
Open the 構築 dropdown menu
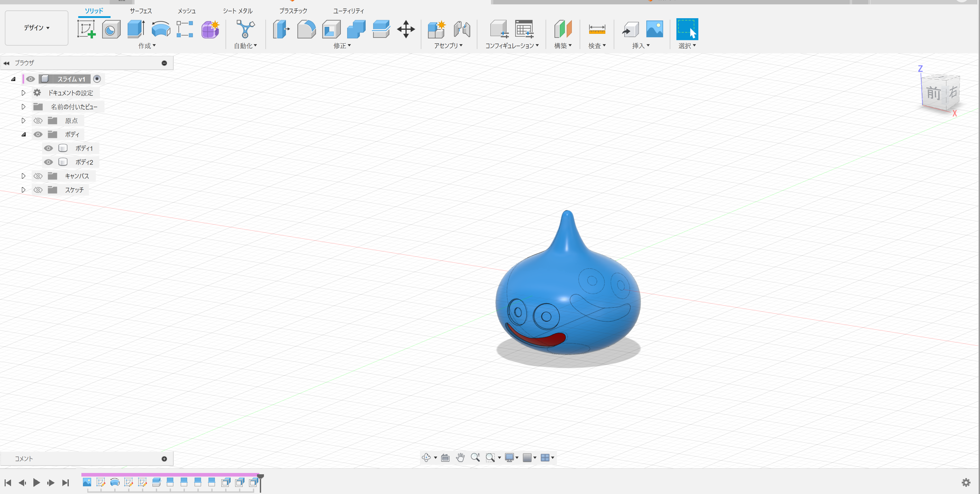(x=563, y=46)
